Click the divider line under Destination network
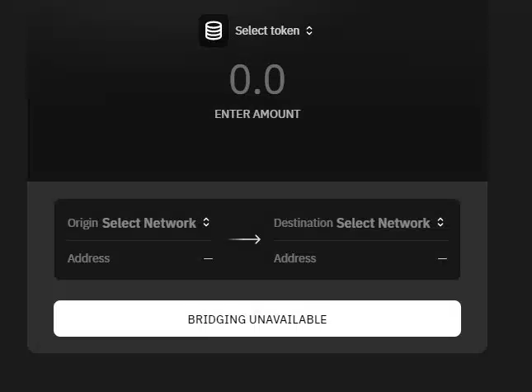Image resolution: width=532 pixels, height=392 pixels. point(361,240)
